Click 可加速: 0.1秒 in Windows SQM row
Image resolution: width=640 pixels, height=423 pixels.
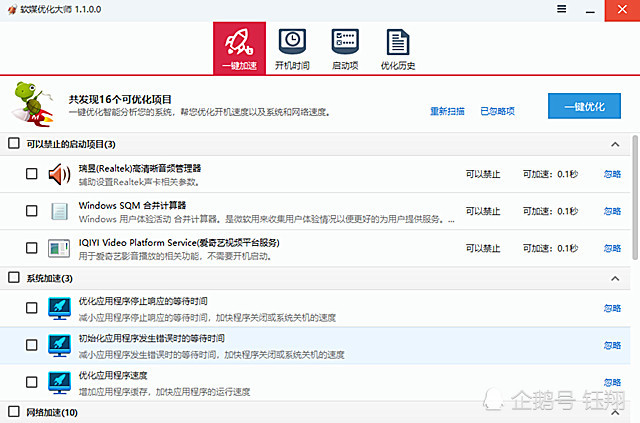point(550,211)
